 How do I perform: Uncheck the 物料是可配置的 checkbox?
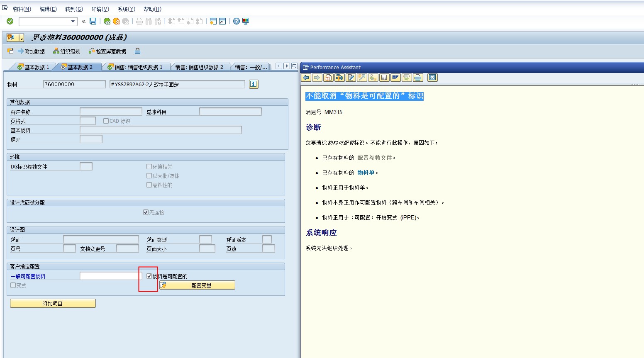pyautogui.click(x=149, y=276)
